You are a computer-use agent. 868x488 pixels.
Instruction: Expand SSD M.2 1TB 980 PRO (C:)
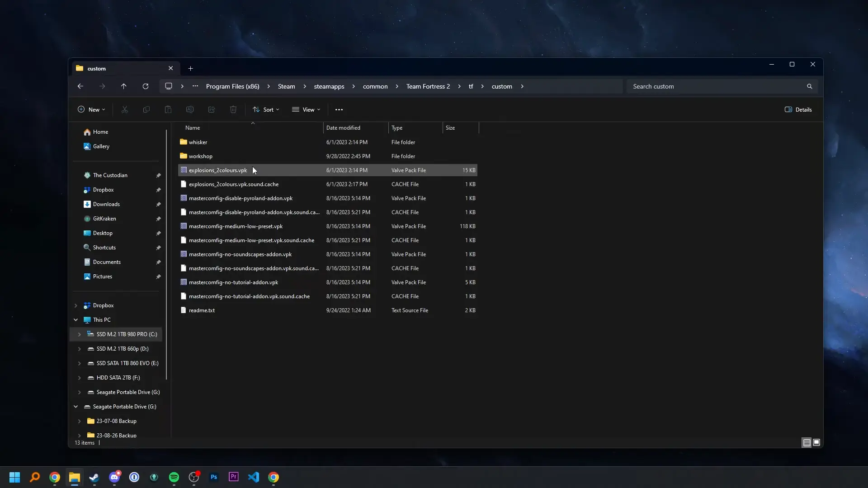click(80, 334)
